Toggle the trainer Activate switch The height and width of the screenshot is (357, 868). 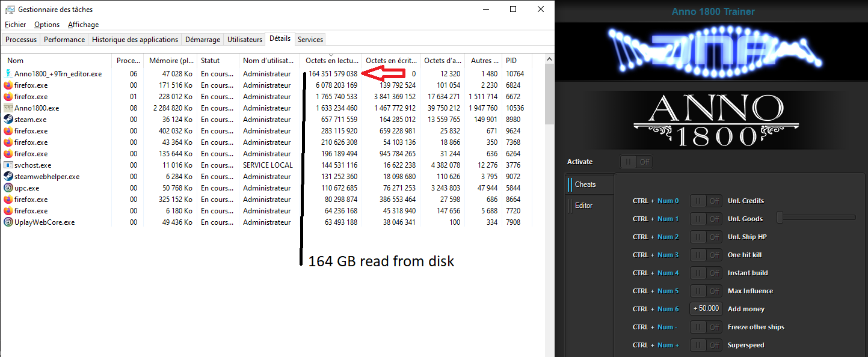click(x=636, y=162)
